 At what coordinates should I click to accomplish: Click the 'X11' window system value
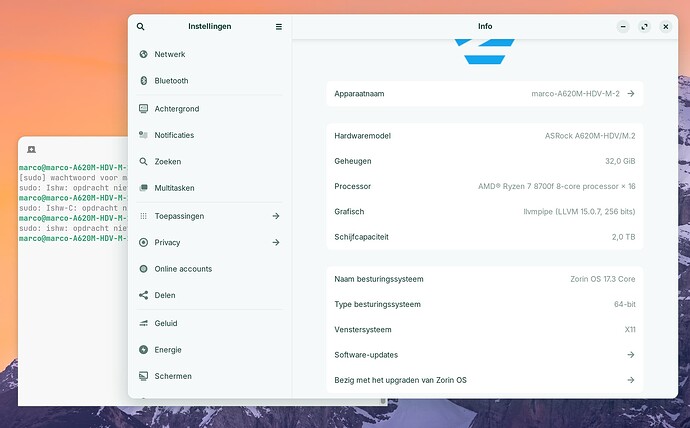pos(630,329)
